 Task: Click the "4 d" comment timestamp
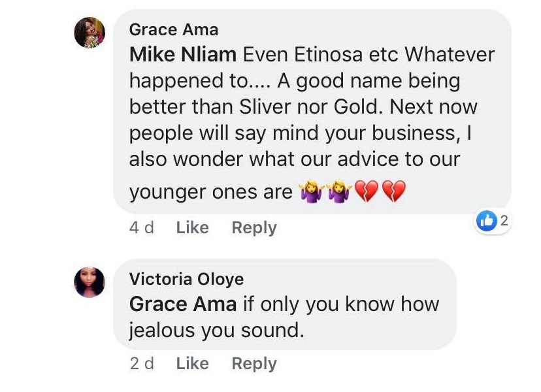click(142, 227)
